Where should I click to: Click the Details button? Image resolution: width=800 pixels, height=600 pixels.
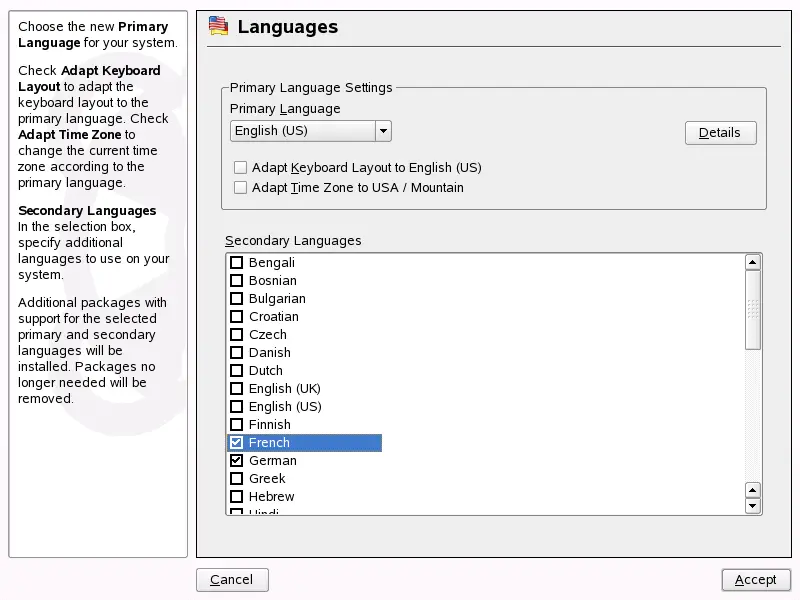pyautogui.click(x=720, y=133)
